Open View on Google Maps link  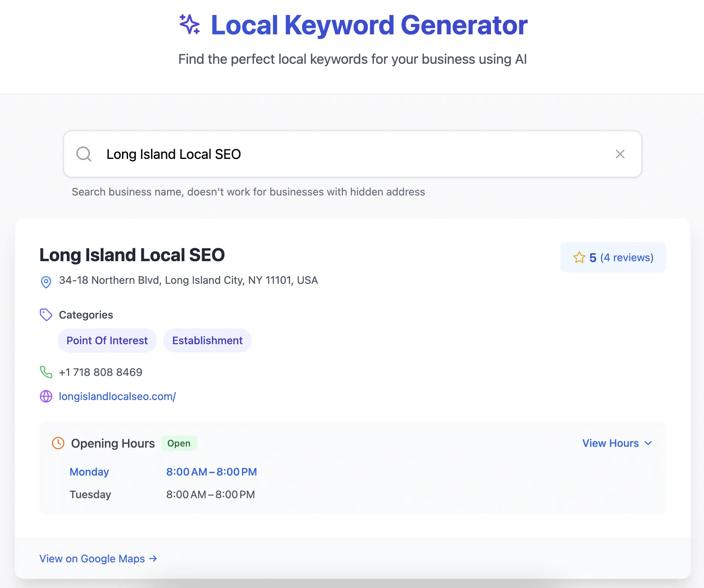click(98, 559)
